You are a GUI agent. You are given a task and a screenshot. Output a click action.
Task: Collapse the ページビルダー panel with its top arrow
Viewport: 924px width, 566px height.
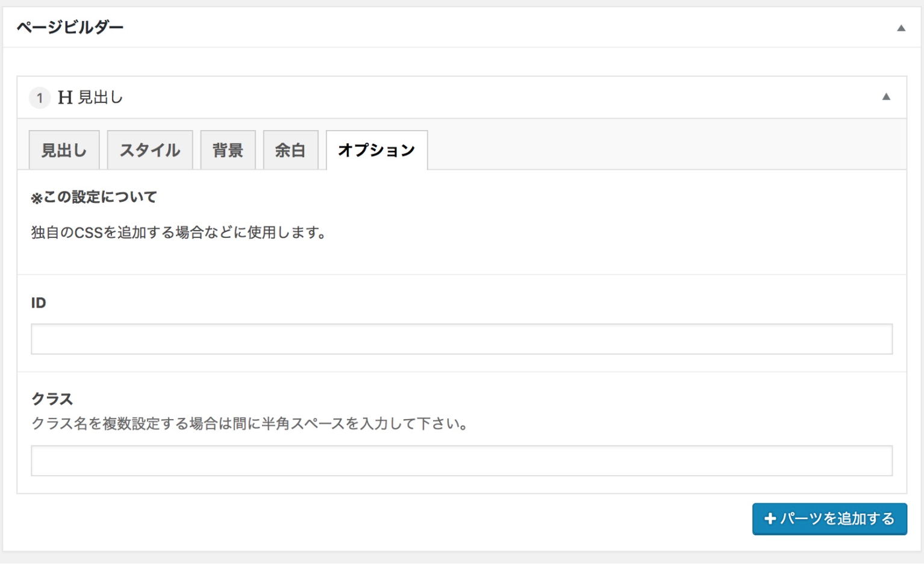tap(901, 28)
